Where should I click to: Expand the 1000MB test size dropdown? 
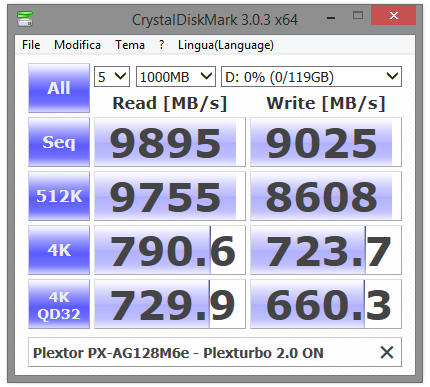[176, 77]
